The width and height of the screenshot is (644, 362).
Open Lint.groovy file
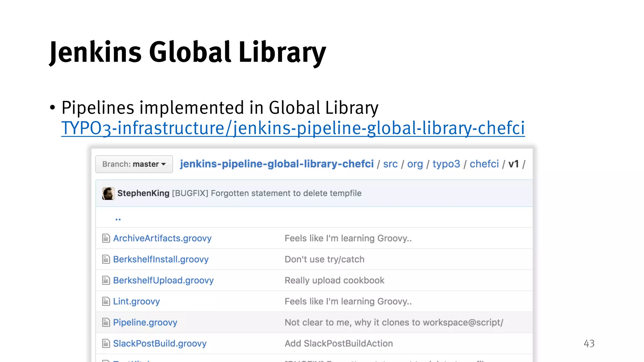[x=136, y=302]
